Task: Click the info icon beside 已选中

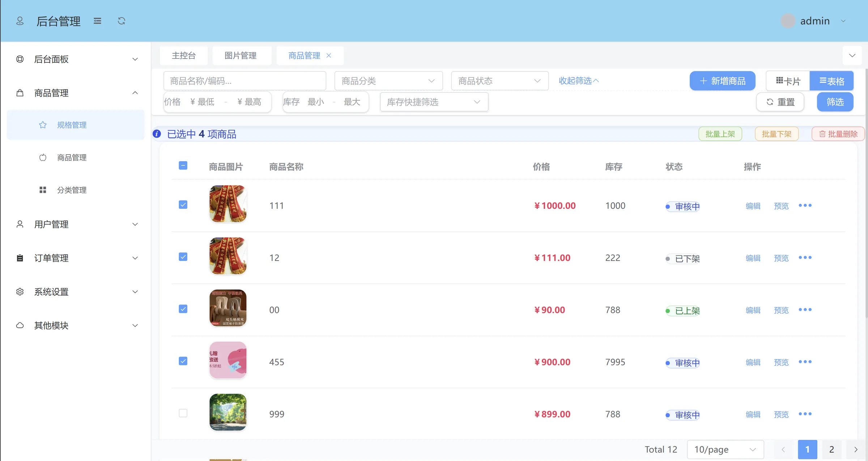Action: [157, 134]
